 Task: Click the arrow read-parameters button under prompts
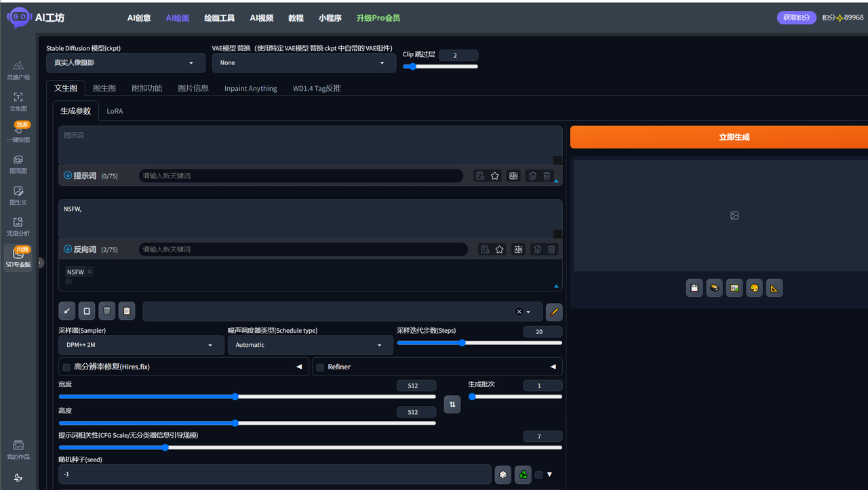coord(66,311)
